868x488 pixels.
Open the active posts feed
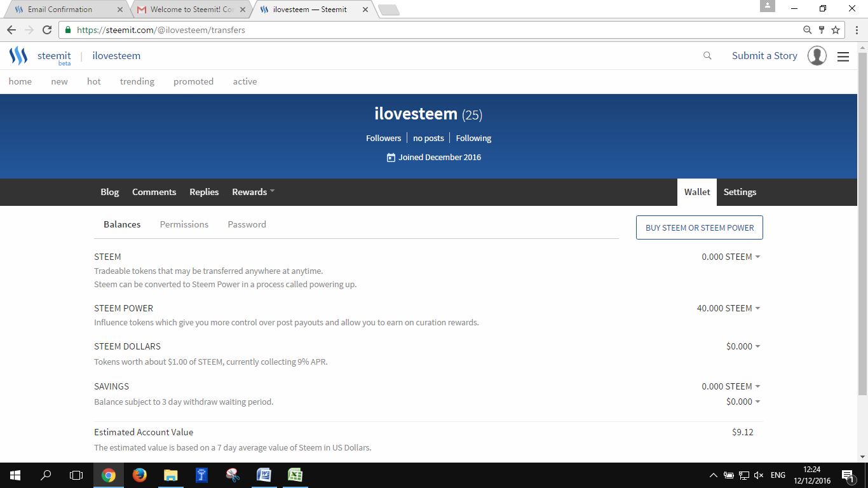tap(245, 81)
